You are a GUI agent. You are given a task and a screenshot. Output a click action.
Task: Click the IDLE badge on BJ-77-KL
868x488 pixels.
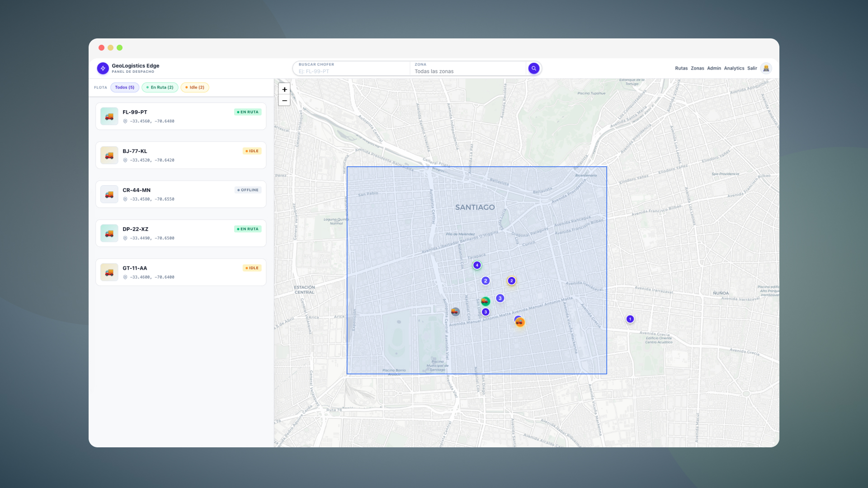[x=252, y=151]
